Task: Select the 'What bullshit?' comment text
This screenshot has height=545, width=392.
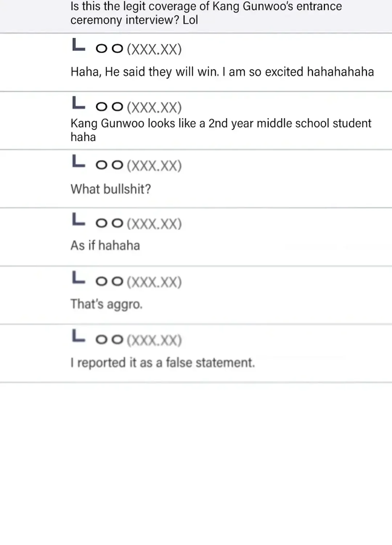Action: pyautogui.click(x=111, y=189)
